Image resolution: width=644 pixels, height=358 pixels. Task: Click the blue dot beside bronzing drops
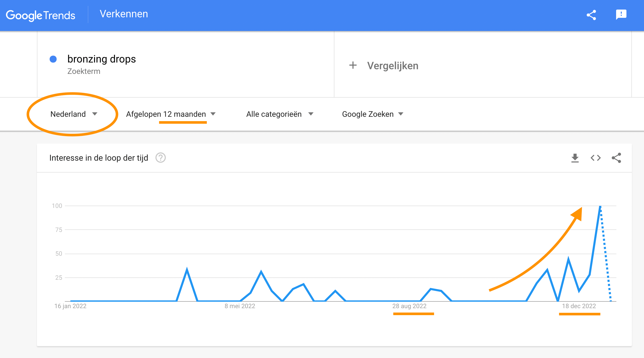pos(53,59)
